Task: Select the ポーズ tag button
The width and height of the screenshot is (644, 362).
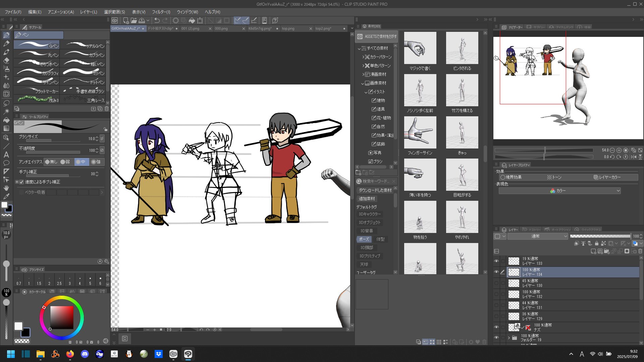Action: pyautogui.click(x=364, y=239)
